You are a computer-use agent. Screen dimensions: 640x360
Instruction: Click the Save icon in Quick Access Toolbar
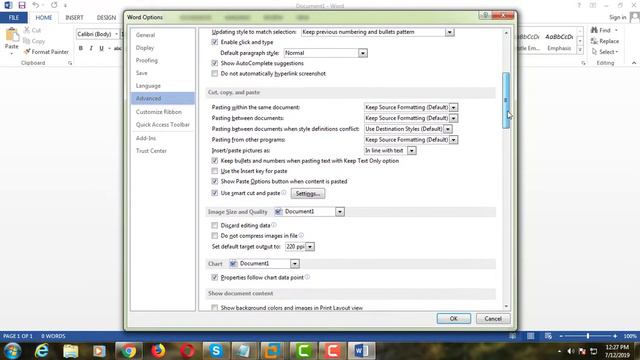[22, 5]
